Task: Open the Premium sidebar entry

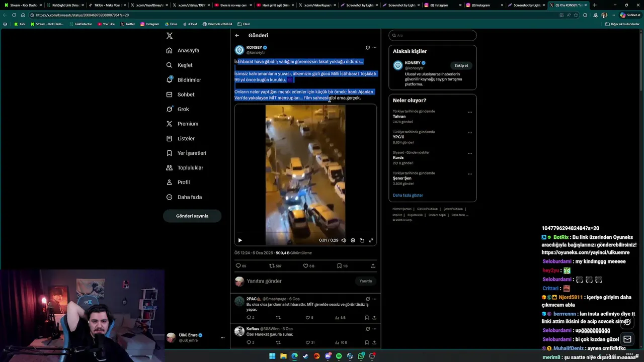Action: [x=182, y=124]
